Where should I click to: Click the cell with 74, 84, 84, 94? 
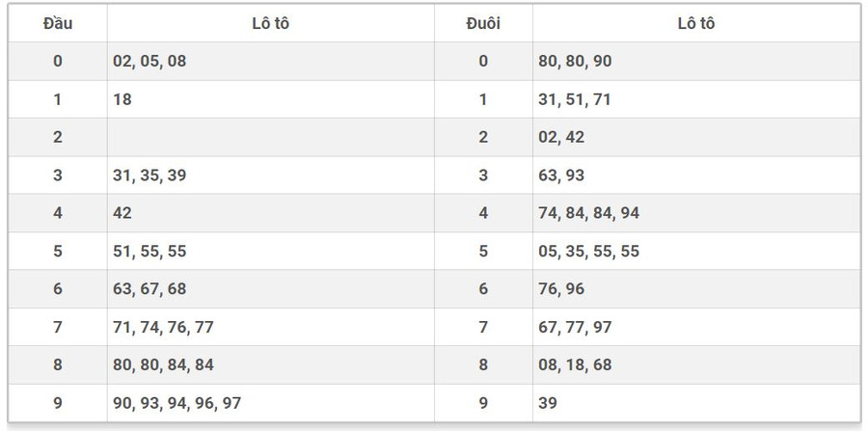[588, 213]
